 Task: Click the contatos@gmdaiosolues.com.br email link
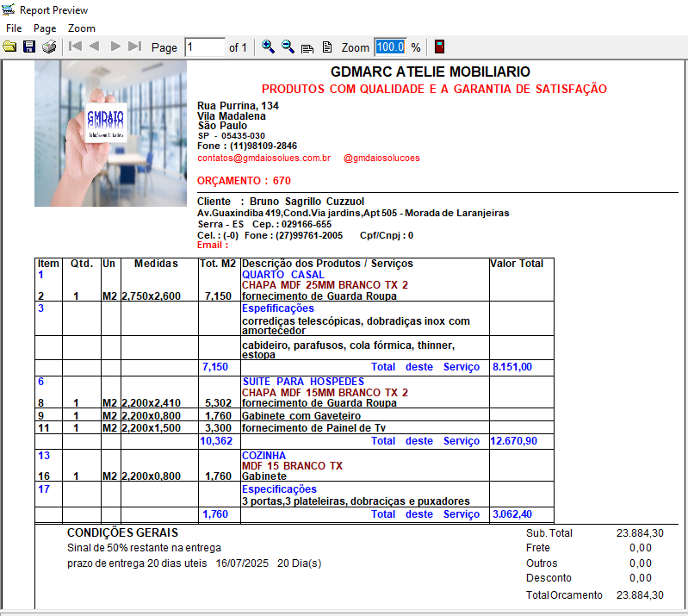pos(263,158)
